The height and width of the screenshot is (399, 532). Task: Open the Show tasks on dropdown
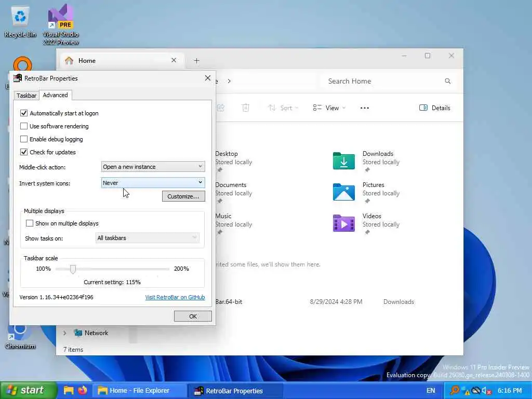tap(147, 238)
